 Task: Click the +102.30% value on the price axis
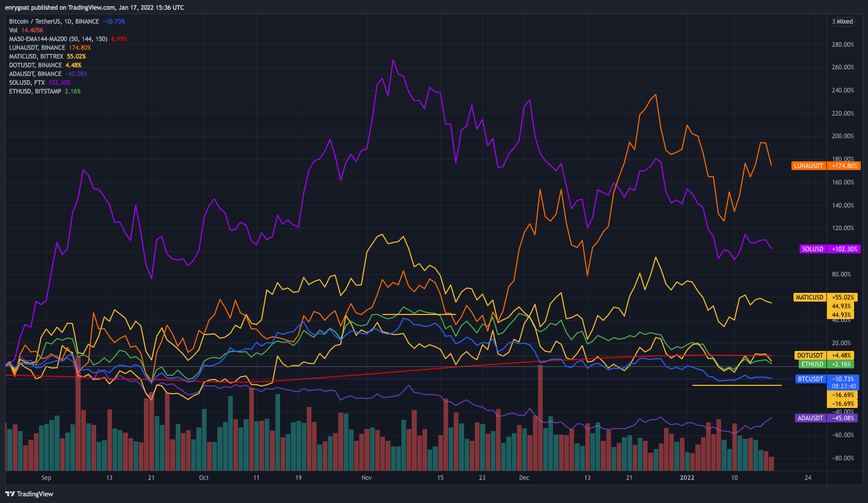(x=844, y=249)
